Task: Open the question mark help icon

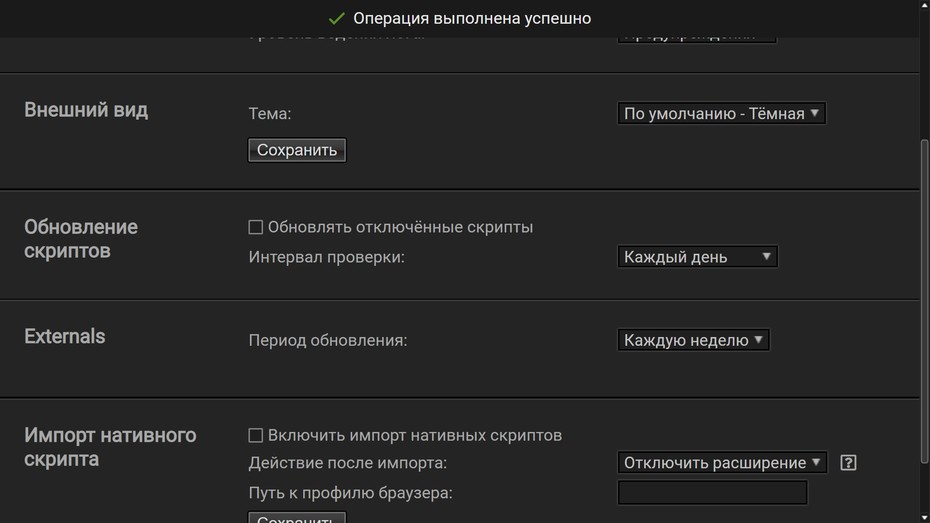Action: point(848,463)
